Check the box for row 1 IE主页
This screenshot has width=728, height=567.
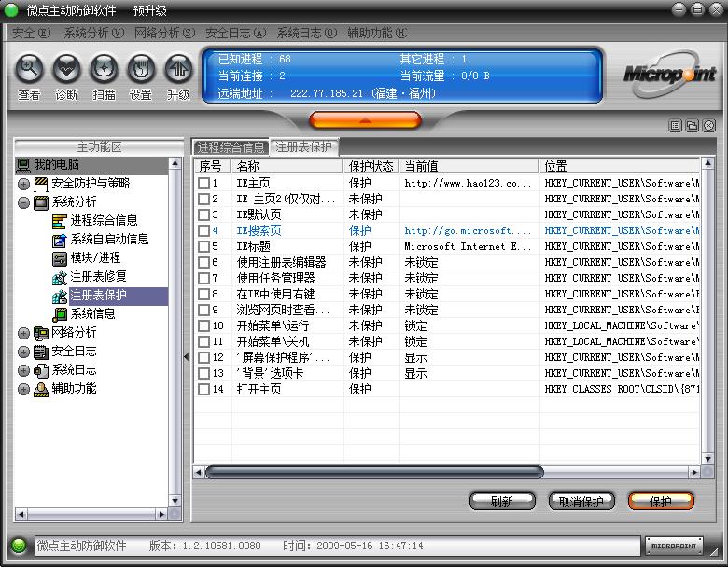click(203, 183)
